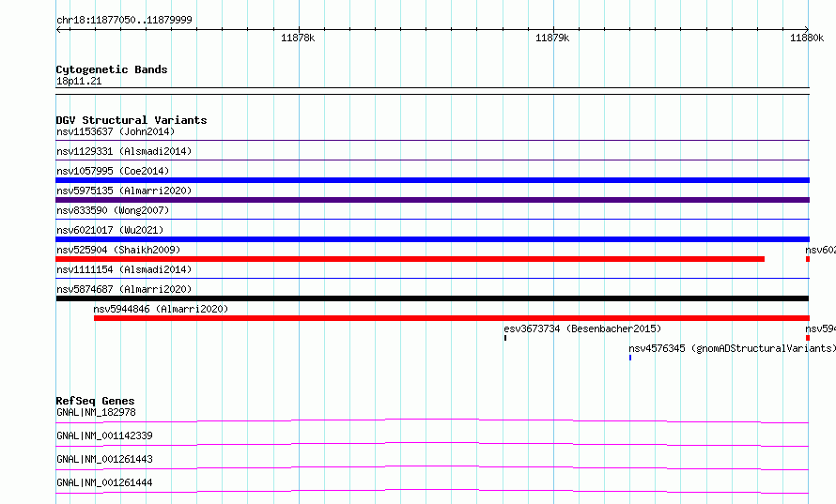Viewport: 836px width, 504px height.
Task: Click the red bar of nsv525904
Action: coord(410,259)
